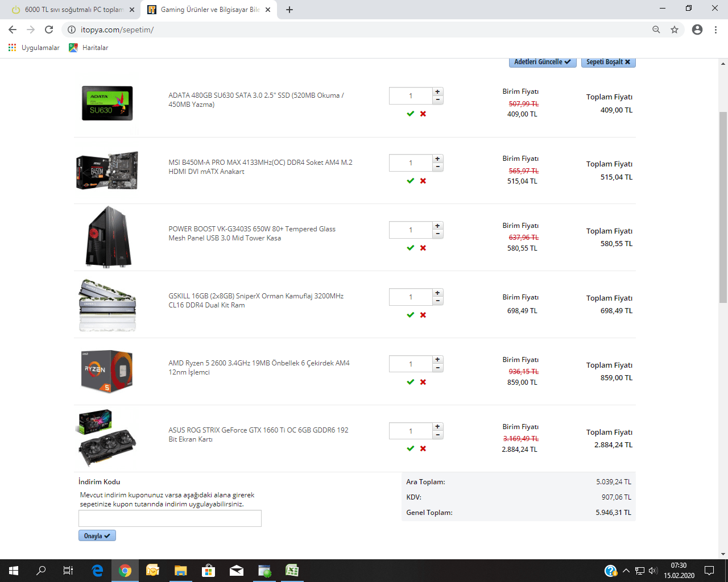Select the Gaming Ürünler ve Bilgisayar tab
The image size is (728, 582).
pos(209,10)
